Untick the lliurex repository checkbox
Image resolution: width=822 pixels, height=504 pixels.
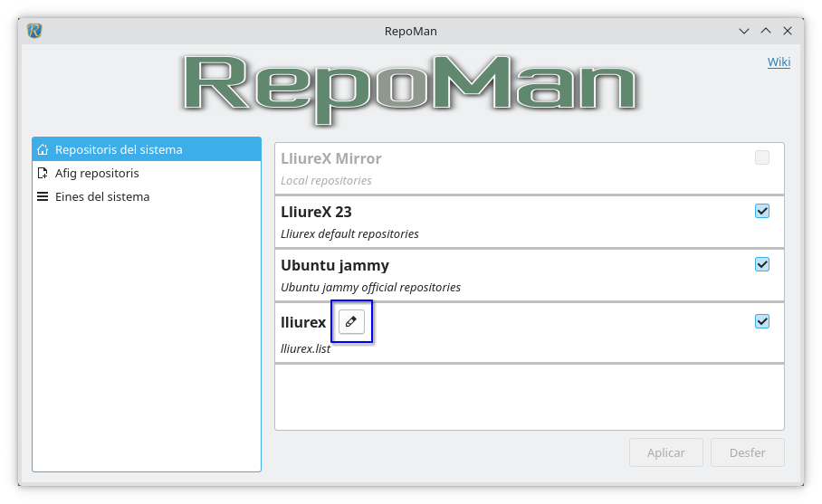(x=761, y=321)
